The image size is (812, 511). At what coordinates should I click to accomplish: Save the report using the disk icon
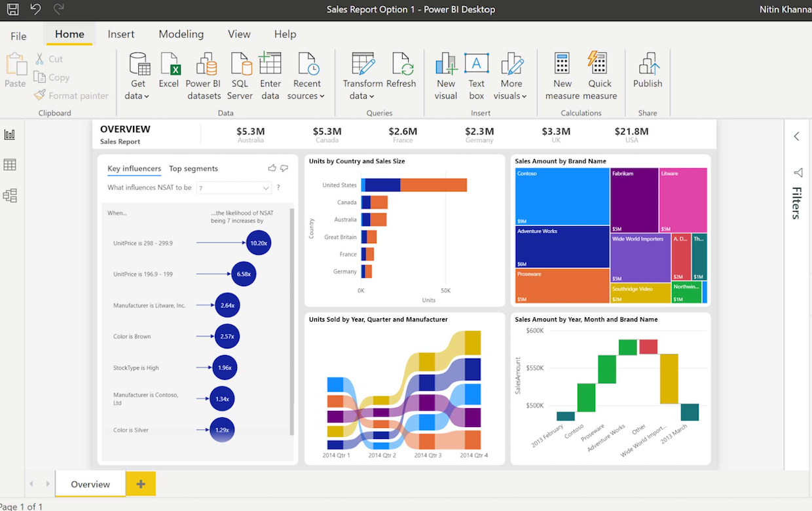click(x=12, y=9)
